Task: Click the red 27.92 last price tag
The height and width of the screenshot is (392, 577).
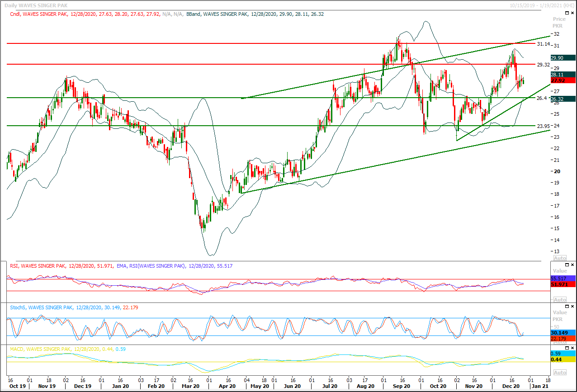Action: coord(563,80)
